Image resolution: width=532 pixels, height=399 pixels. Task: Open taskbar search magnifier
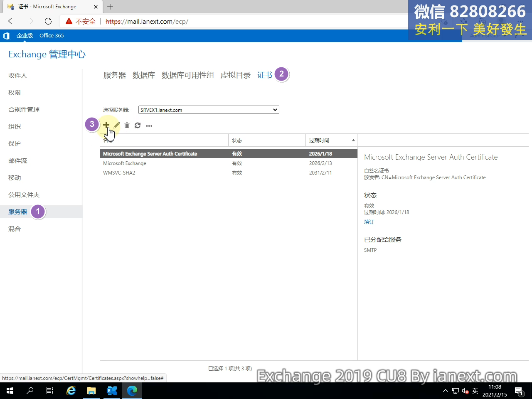point(30,391)
